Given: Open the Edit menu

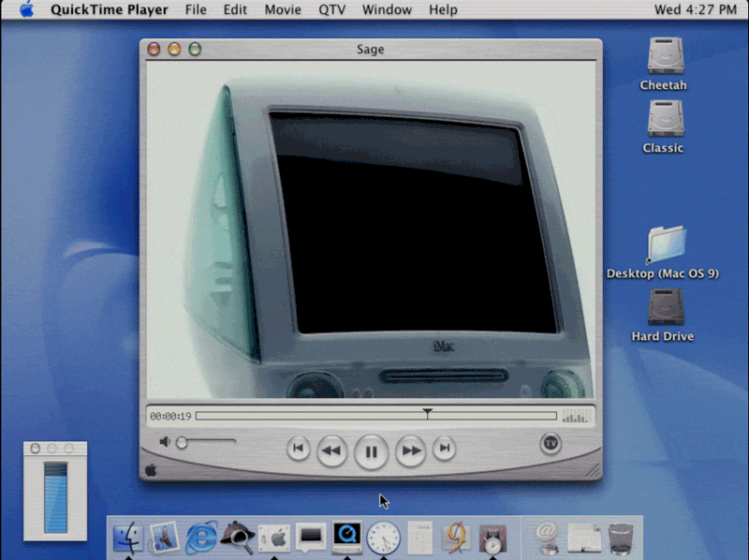Looking at the screenshot, I should (235, 9).
